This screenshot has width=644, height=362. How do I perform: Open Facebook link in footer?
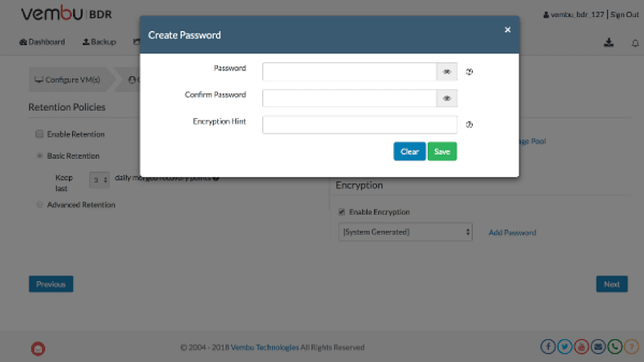548,346
